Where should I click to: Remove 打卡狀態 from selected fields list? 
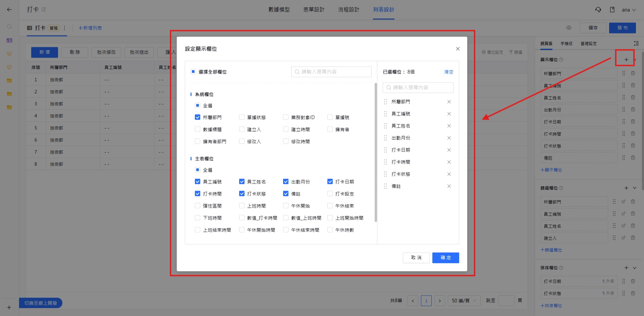click(x=449, y=174)
